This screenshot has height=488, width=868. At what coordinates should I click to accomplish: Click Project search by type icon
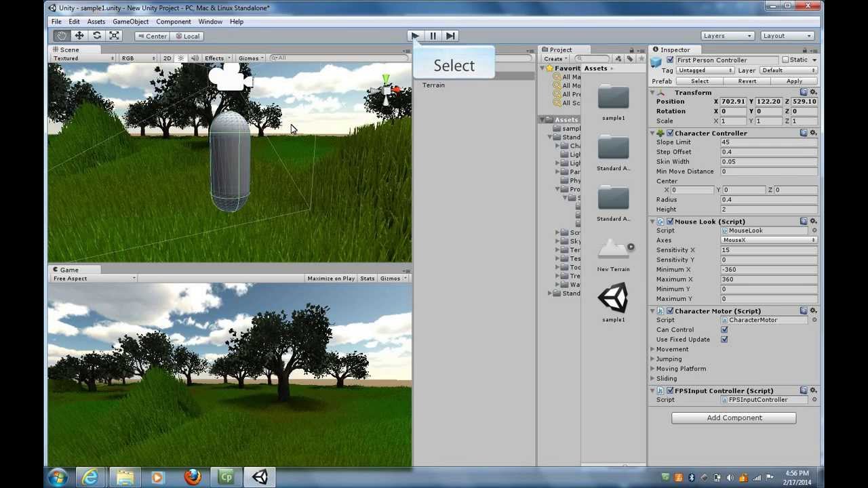[618, 59]
